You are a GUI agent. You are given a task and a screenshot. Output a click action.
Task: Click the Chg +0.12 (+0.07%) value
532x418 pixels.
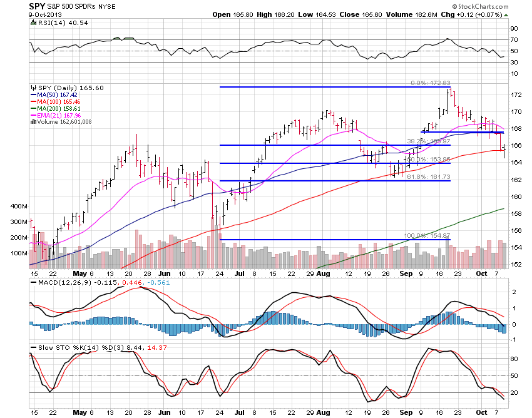click(471, 14)
